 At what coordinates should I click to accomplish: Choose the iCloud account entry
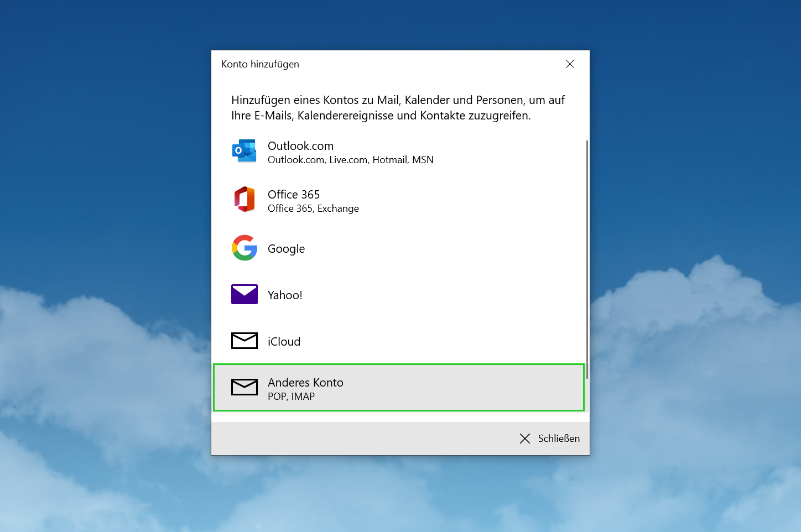399,341
